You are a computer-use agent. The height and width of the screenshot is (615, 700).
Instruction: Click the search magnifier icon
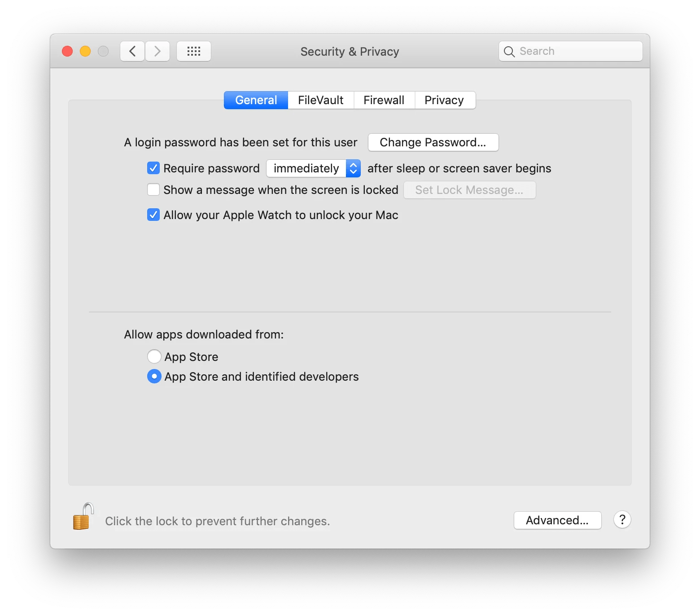coord(509,51)
